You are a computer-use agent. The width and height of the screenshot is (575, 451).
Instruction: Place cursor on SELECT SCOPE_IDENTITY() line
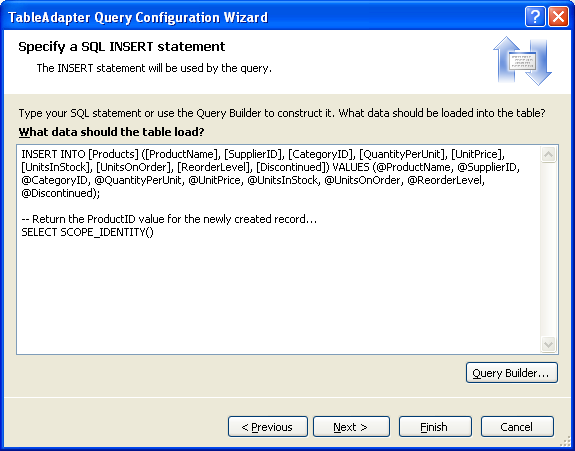click(x=88, y=232)
